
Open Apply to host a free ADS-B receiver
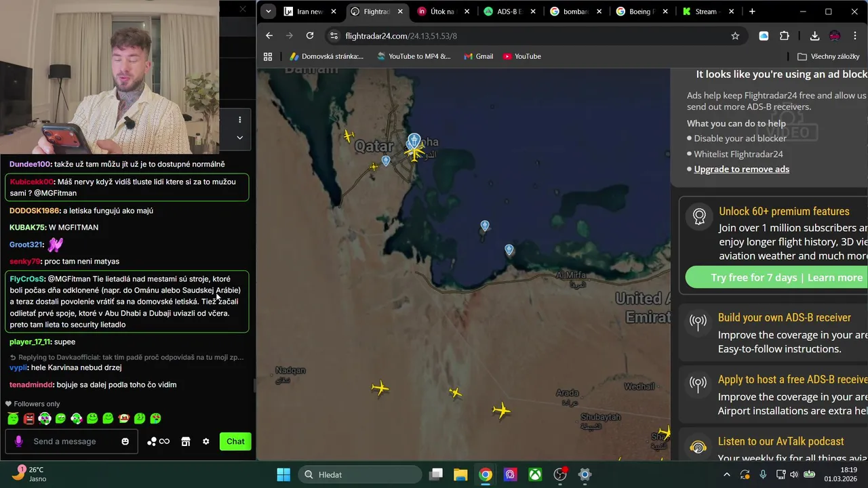[x=793, y=380]
